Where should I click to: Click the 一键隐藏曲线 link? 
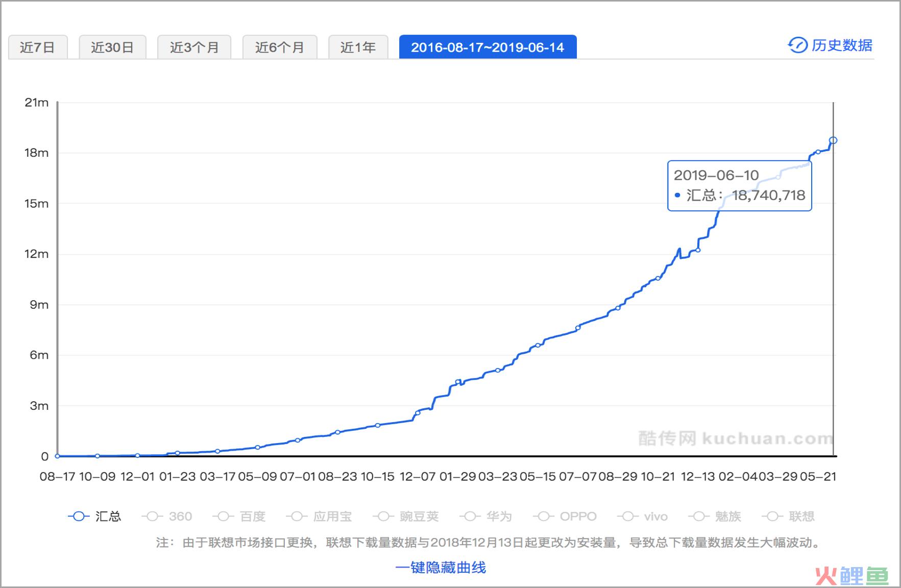(x=441, y=568)
